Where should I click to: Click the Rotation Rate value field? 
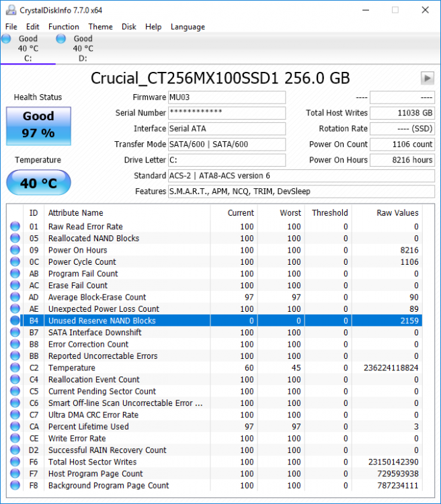[403, 128]
